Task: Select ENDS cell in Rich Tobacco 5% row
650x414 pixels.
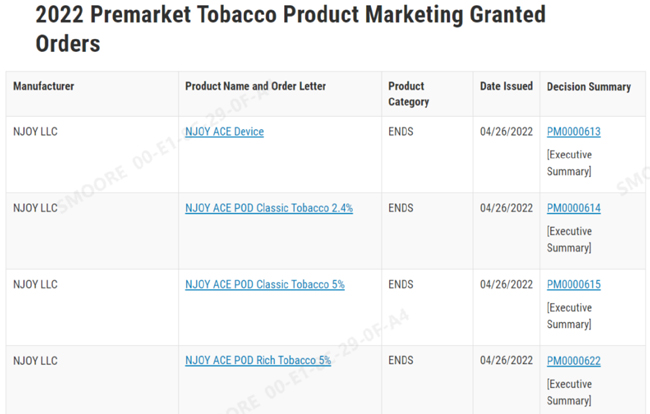Action: 400,360
